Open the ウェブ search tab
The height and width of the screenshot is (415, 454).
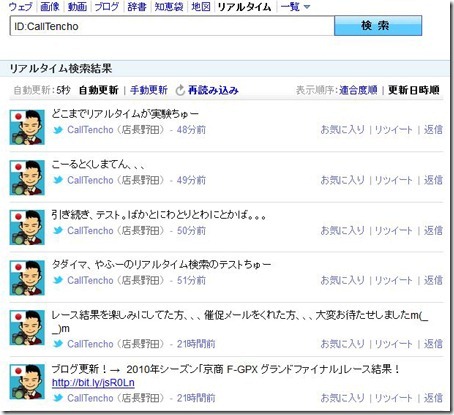[20, 6]
